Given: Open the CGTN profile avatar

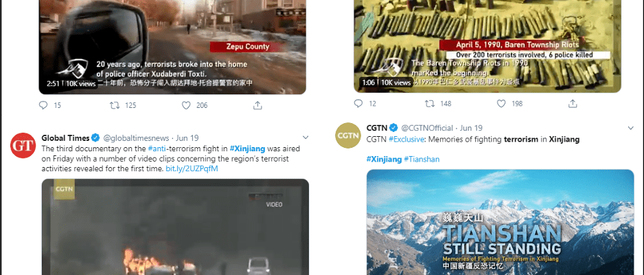Looking at the screenshot, I should coord(348,135).
